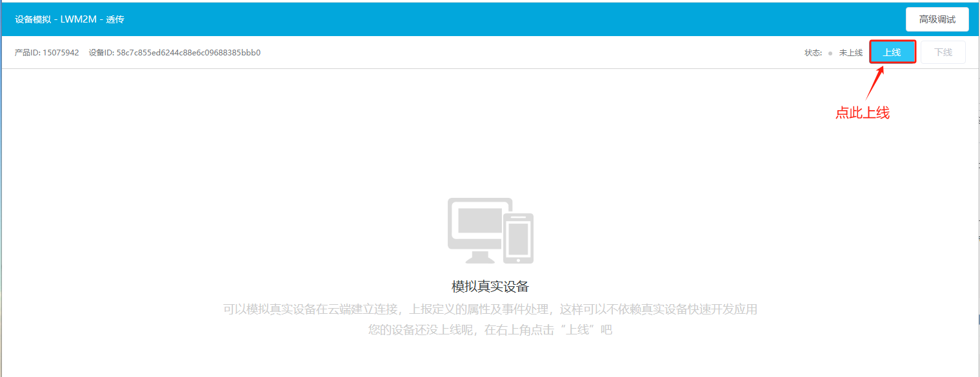Click the blue 上线 button
This screenshot has width=980, height=377.
892,52
